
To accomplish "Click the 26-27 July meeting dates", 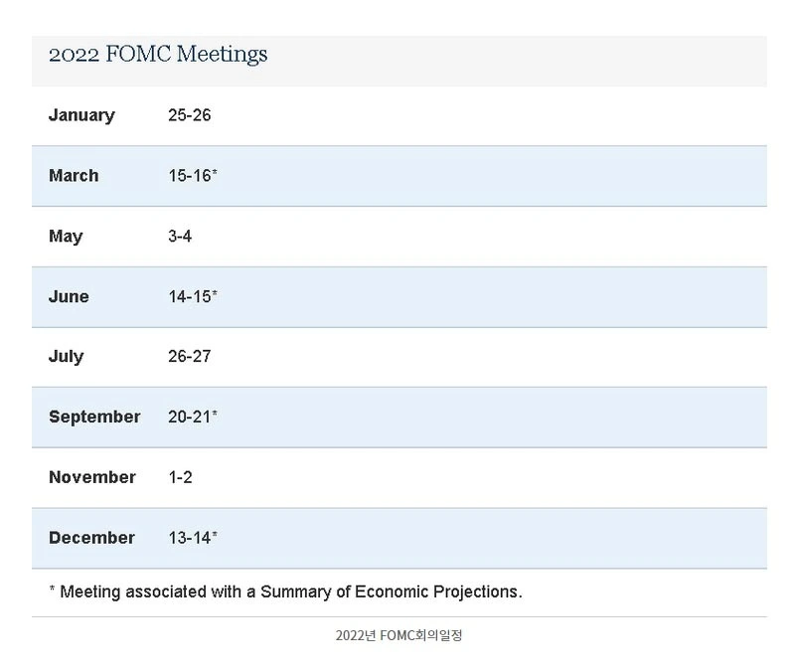I will 189,357.
